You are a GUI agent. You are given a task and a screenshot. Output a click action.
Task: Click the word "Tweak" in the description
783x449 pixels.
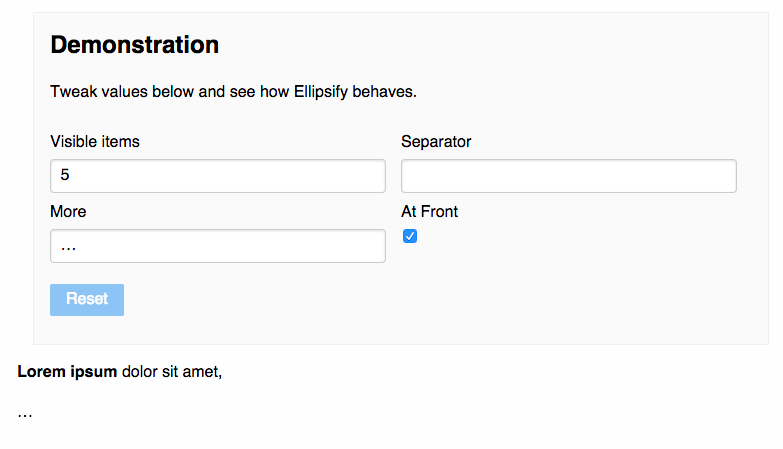72,92
